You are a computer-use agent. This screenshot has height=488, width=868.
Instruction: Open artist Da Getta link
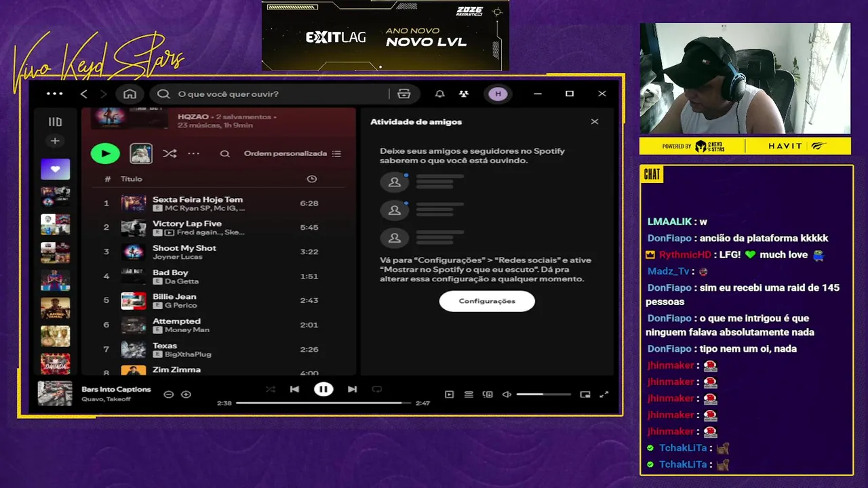coord(182,281)
